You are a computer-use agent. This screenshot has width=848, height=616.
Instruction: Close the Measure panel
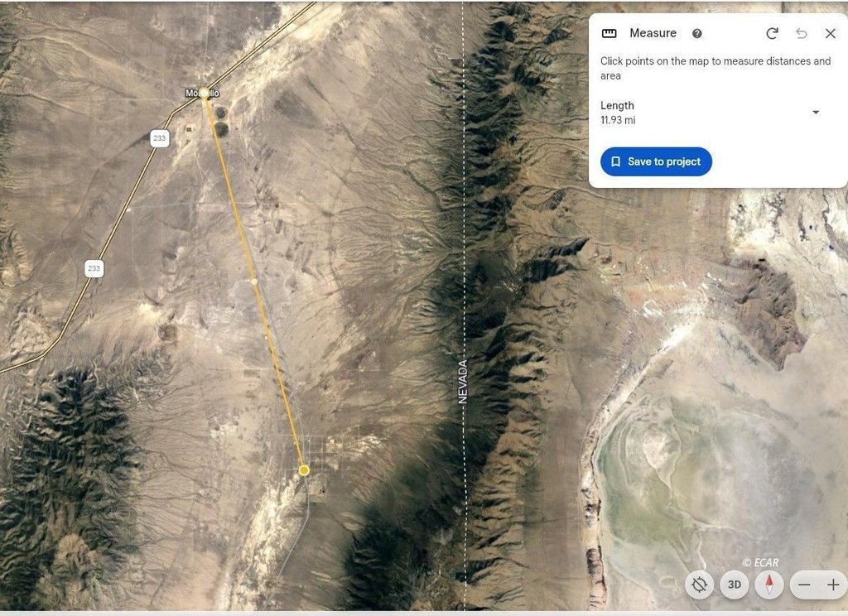coord(831,33)
